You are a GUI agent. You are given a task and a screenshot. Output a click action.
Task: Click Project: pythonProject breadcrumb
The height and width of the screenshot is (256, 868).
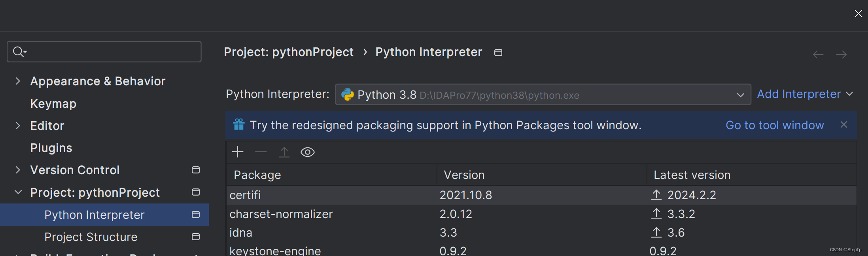coord(289,52)
